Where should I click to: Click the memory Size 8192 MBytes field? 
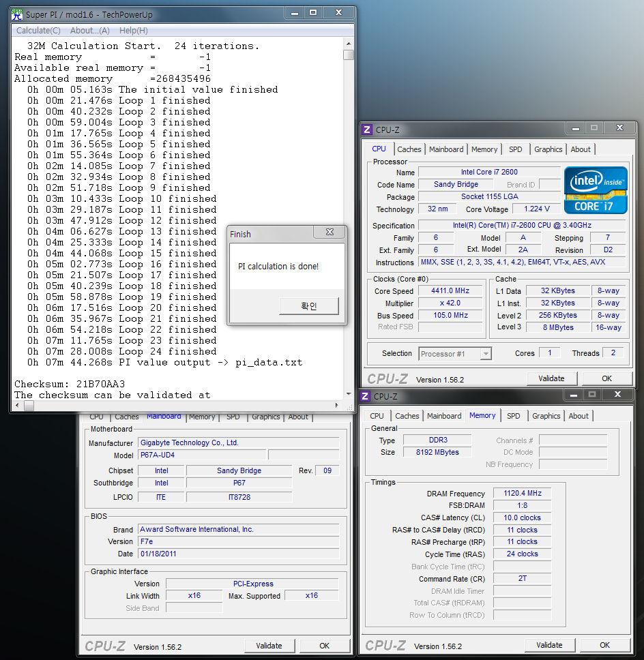tap(437, 452)
